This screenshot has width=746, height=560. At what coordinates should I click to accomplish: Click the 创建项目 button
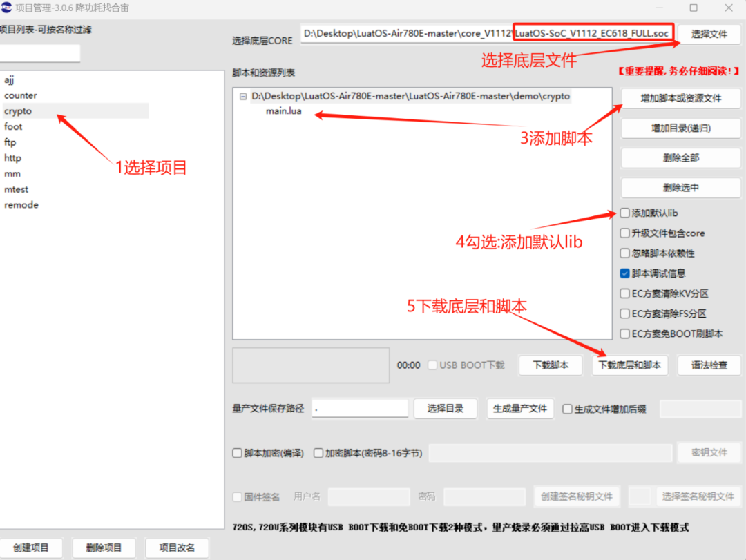tap(32, 548)
